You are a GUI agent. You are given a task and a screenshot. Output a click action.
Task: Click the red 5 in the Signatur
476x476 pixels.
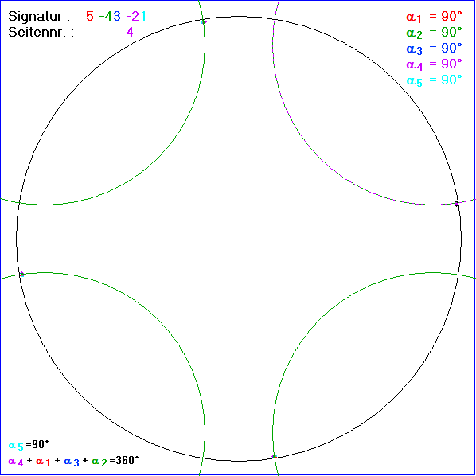90,16
